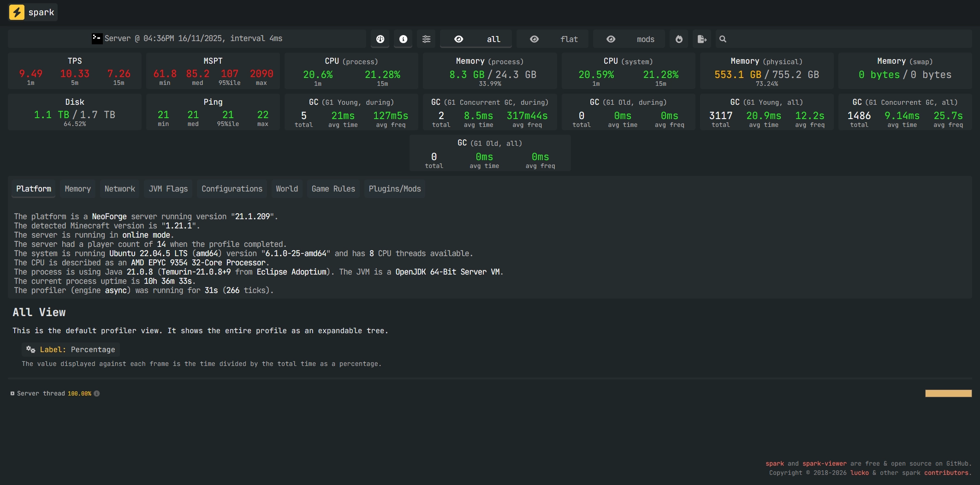
Task: Switch to the Memory tab
Action: pos(77,189)
